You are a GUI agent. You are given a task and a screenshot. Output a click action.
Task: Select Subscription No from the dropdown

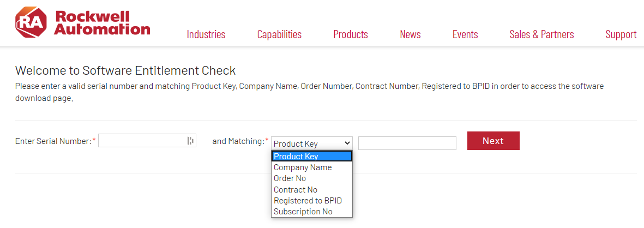click(x=312, y=212)
